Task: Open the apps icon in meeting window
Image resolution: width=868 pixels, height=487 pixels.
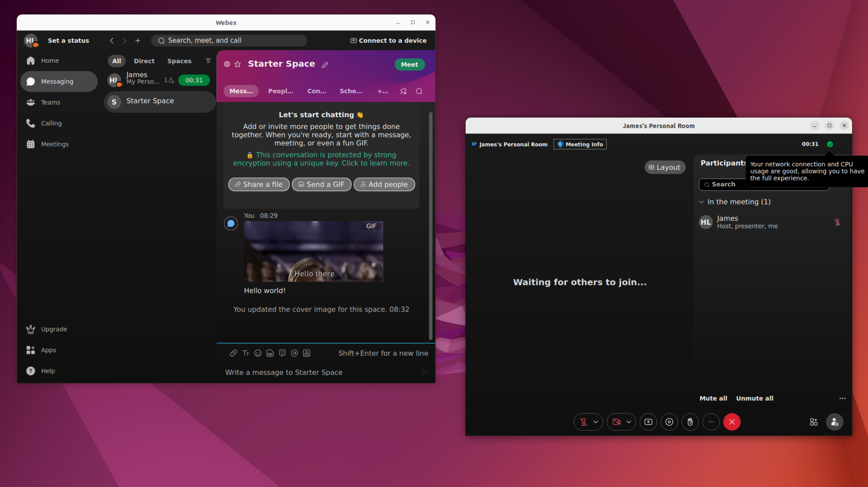Action: click(814, 422)
